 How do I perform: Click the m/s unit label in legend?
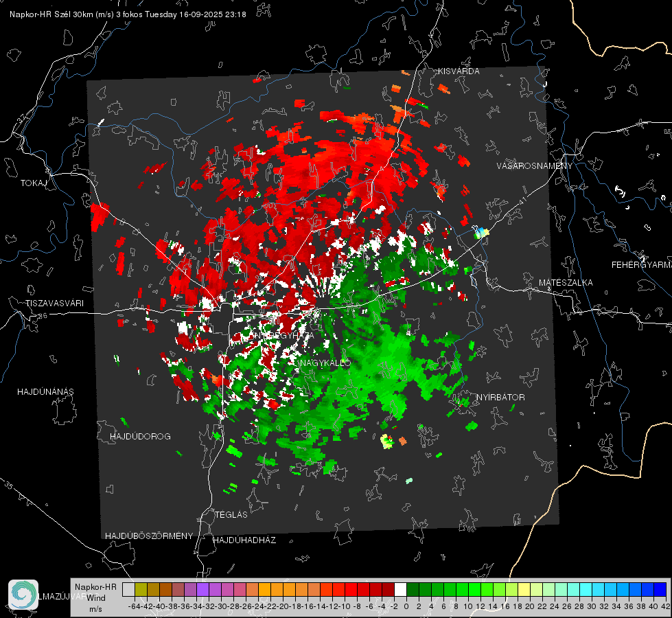95,609
